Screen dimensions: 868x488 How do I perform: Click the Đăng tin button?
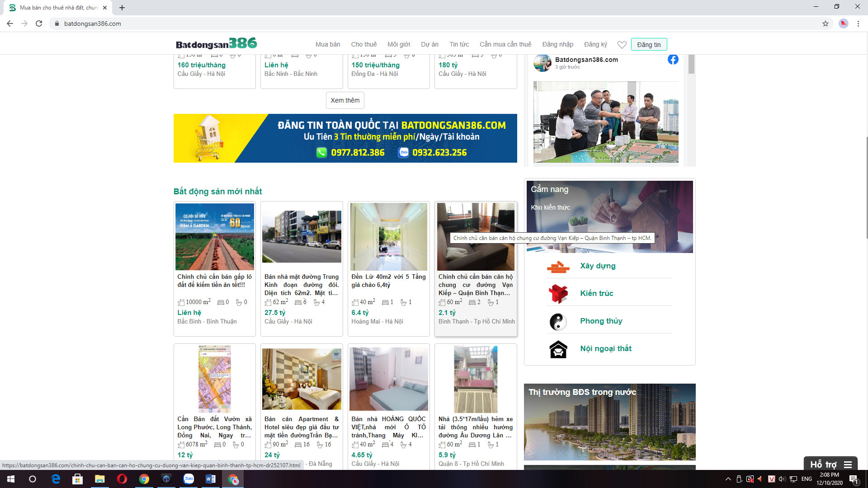tap(649, 44)
